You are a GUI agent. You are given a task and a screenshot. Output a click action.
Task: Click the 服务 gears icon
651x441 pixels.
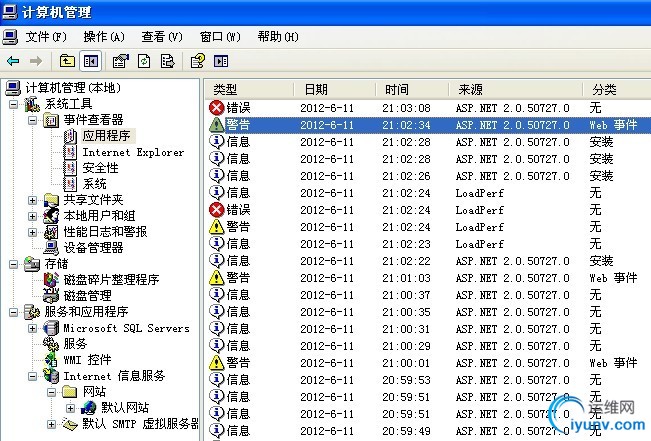[51, 343]
